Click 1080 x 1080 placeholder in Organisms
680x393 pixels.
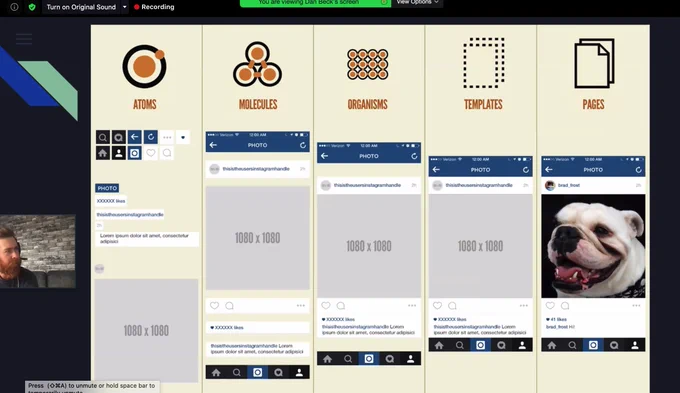pos(369,246)
